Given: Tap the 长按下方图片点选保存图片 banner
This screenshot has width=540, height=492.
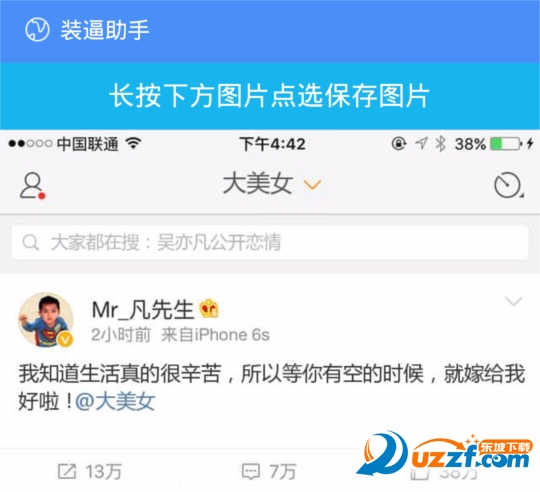Looking at the screenshot, I should (270, 96).
